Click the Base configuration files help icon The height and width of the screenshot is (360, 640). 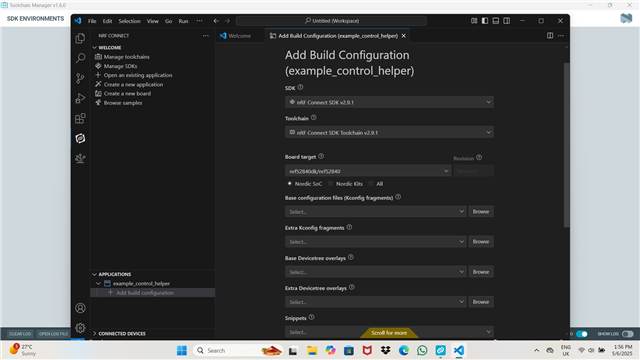[398, 197]
